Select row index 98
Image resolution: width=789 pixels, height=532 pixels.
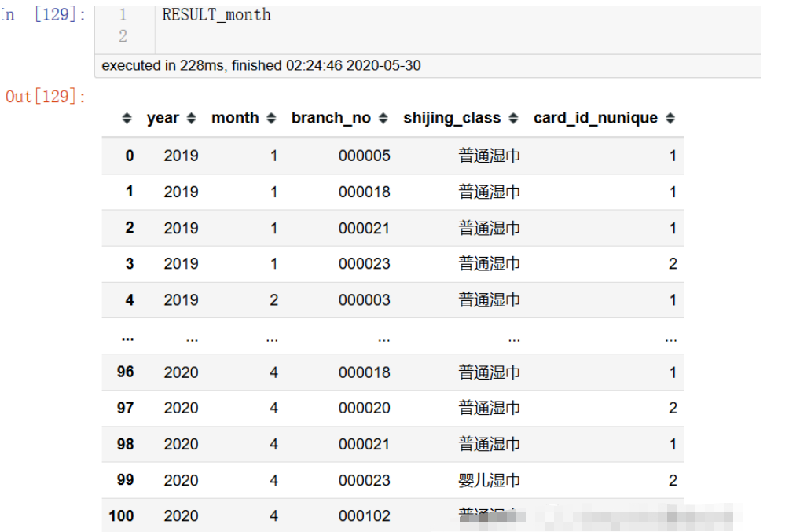pyautogui.click(x=125, y=444)
